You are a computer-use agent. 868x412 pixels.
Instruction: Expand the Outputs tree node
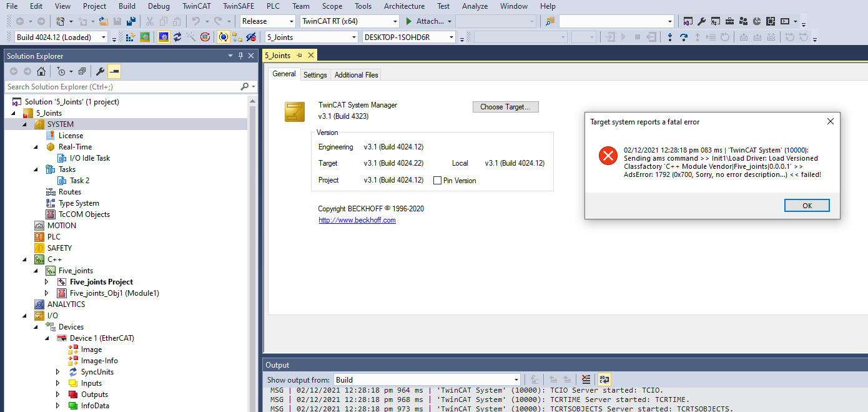click(58, 394)
